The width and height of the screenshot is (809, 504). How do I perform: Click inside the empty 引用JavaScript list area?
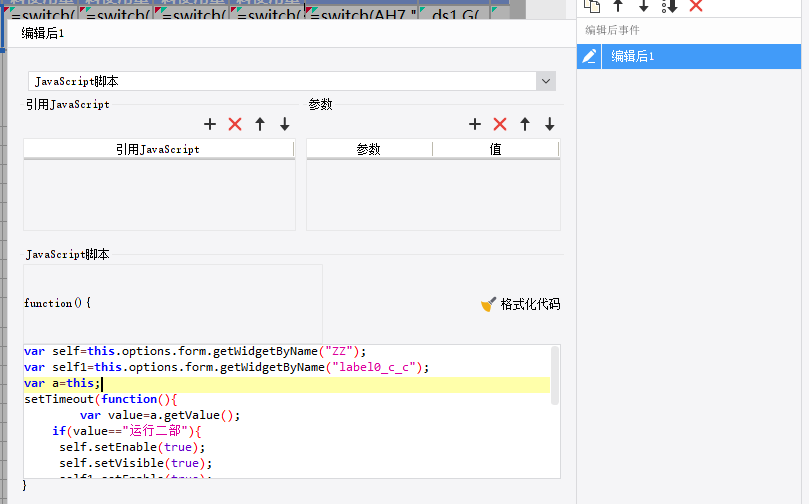pos(159,194)
